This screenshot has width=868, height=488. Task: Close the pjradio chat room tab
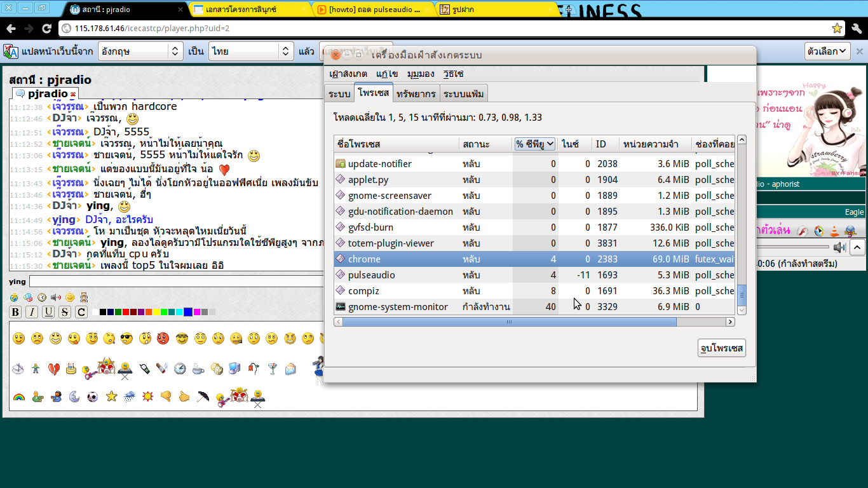click(x=73, y=94)
